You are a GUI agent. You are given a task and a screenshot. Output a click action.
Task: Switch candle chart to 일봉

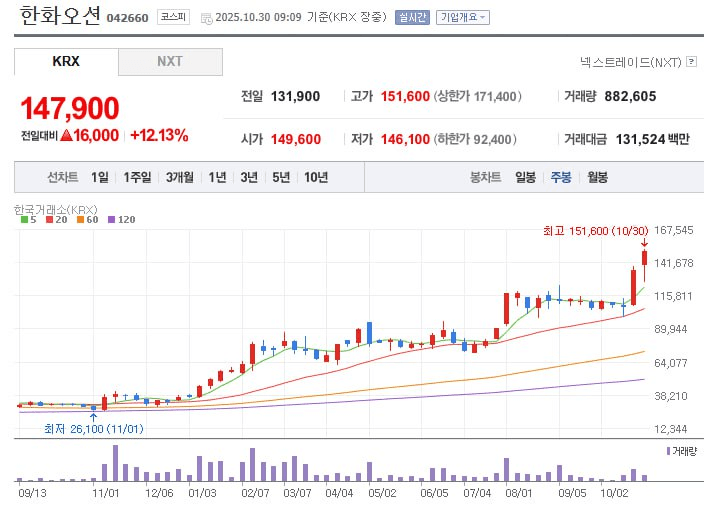[x=525, y=177]
